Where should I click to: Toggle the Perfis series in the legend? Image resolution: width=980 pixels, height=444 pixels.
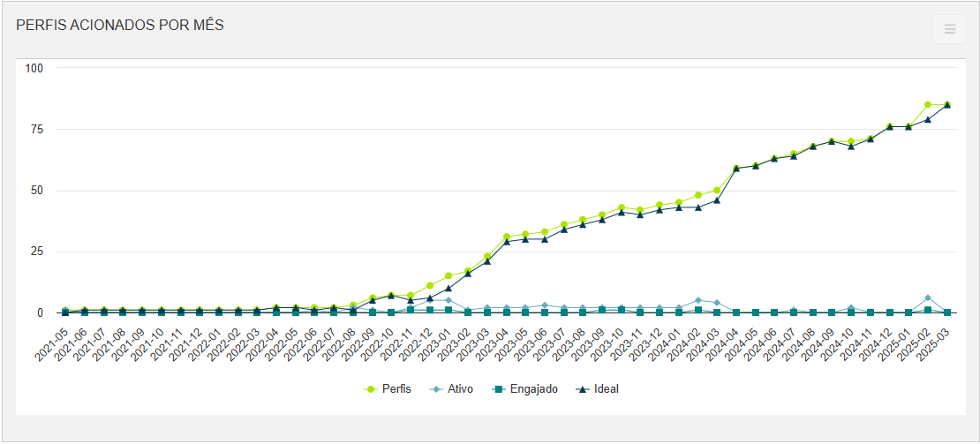coord(388,389)
